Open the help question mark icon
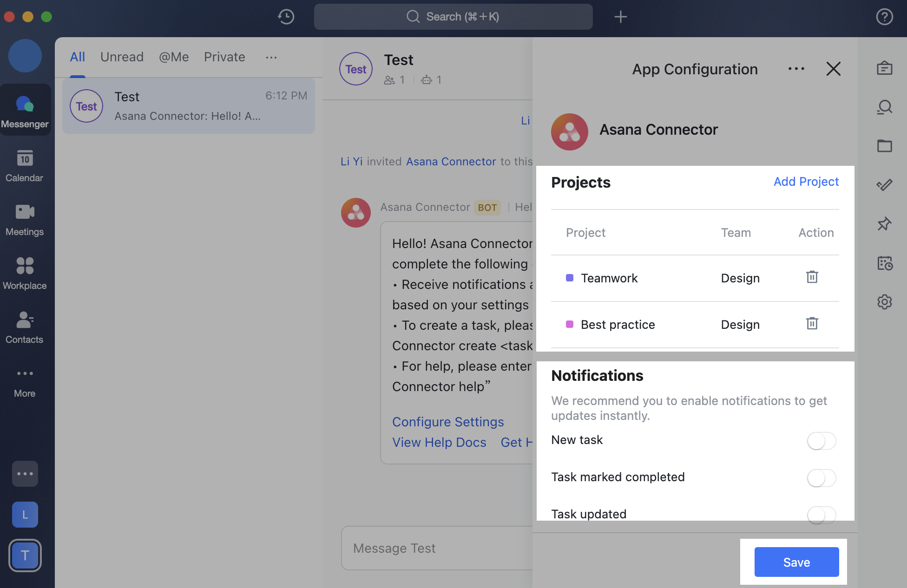 tap(884, 17)
